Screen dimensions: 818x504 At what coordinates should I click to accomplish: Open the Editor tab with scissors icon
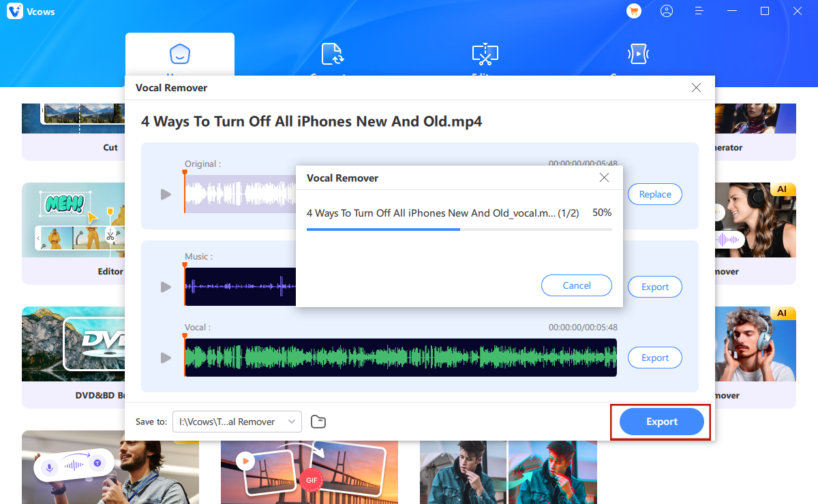[485, 54]
